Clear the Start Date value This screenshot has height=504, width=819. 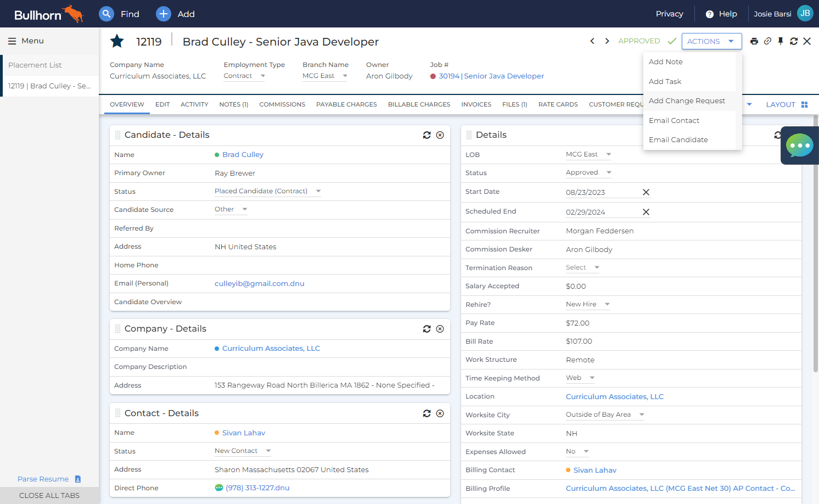[646, 192]
